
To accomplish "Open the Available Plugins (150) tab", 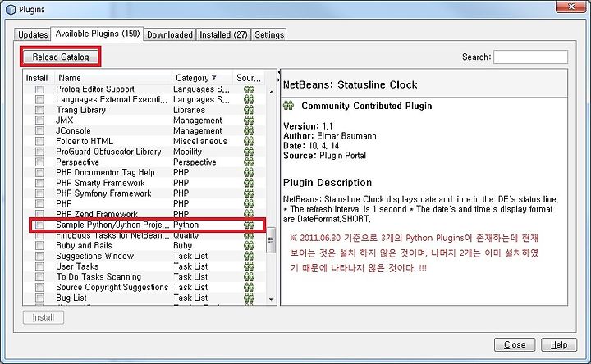I will click(x=97, y=34).
